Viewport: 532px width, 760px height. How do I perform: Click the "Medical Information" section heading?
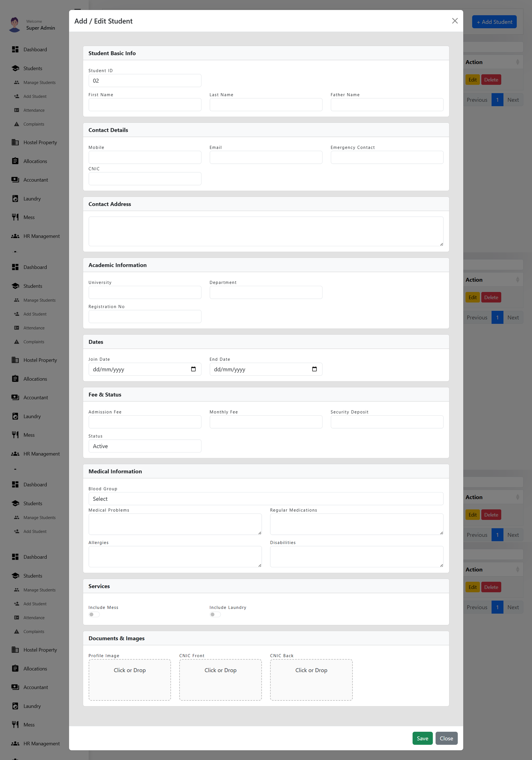point(115,472)
